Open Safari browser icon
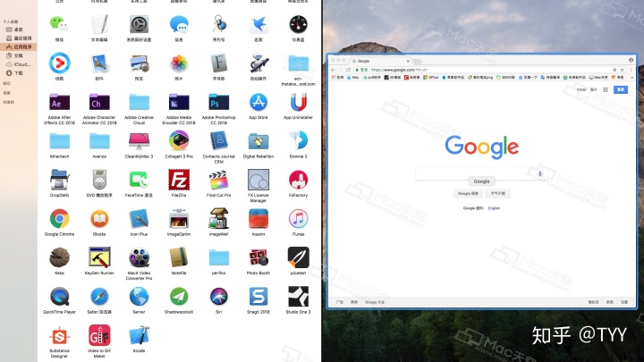This screenshot has width=644, height=362. pos(99,297)
